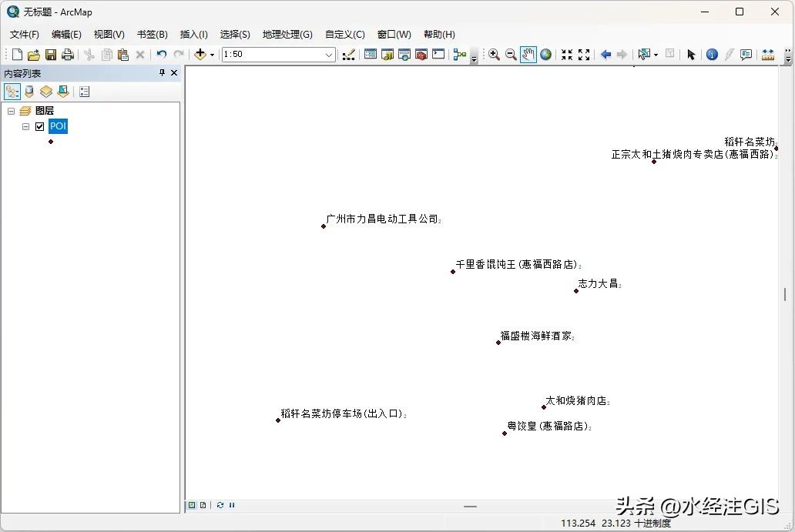Viewport: 795px width, 532px height.
Task: Toggle visibility of the POI layer checkbox
Action: (39, 126)
